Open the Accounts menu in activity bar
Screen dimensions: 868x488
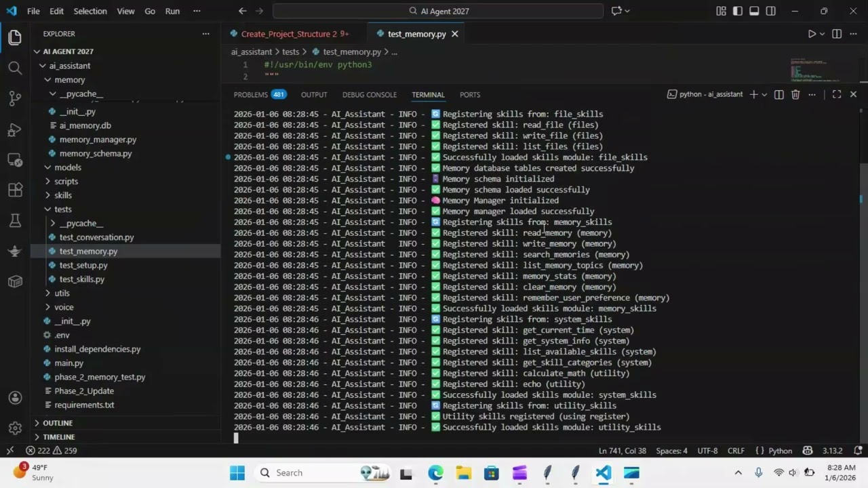click(15, 398)
